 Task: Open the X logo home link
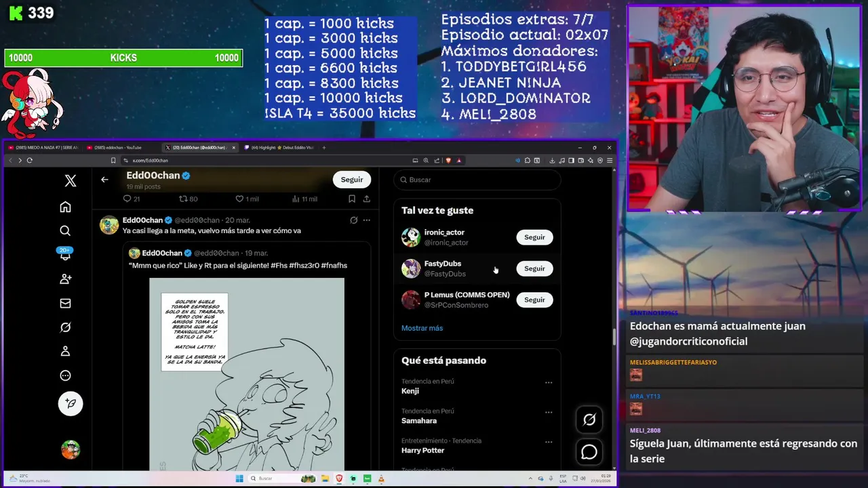[x=71, y=181]
